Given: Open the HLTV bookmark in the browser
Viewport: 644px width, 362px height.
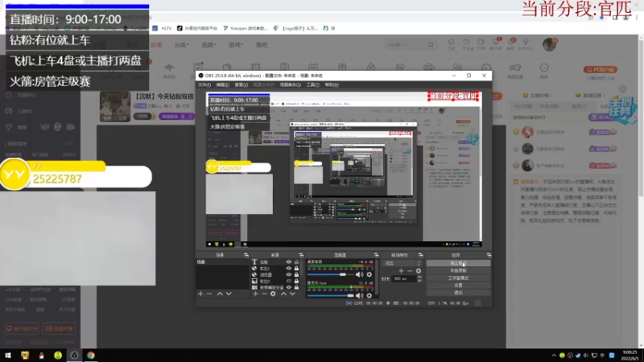Looking at the screenshot, I should tap(163, 28).
